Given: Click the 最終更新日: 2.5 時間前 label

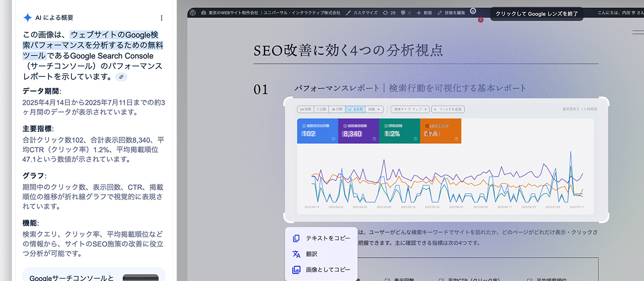Looking at the screenshot, I should [579, 109].
